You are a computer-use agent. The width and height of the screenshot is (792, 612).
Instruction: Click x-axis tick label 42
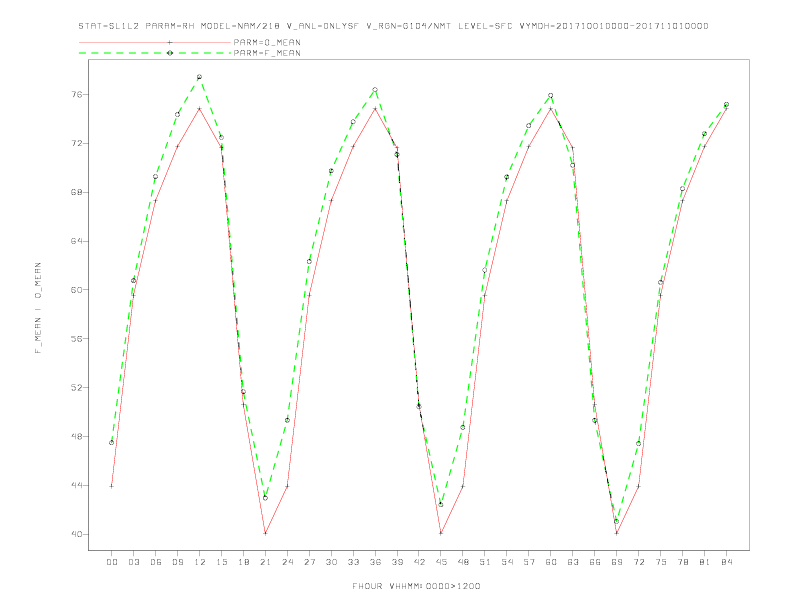click(x=419, y=562)
